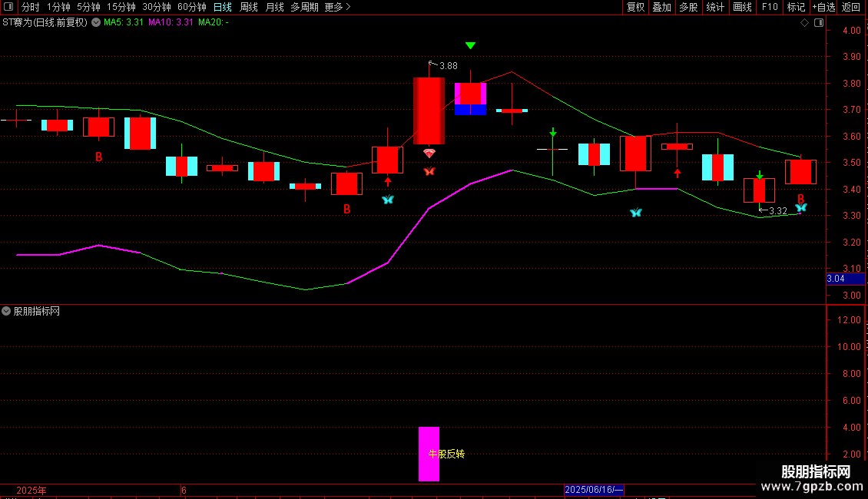Click the diamond marker icon at chart top-right

pos(804,23)
